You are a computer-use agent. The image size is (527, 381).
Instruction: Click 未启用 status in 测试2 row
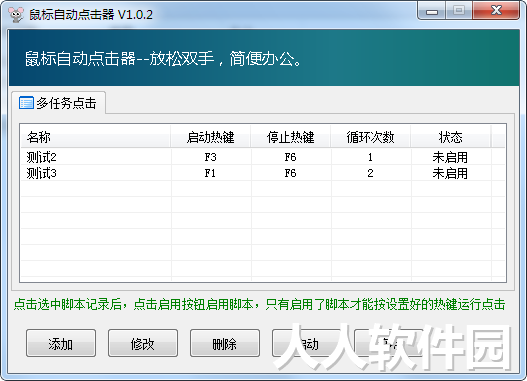[x=450, y=157]
